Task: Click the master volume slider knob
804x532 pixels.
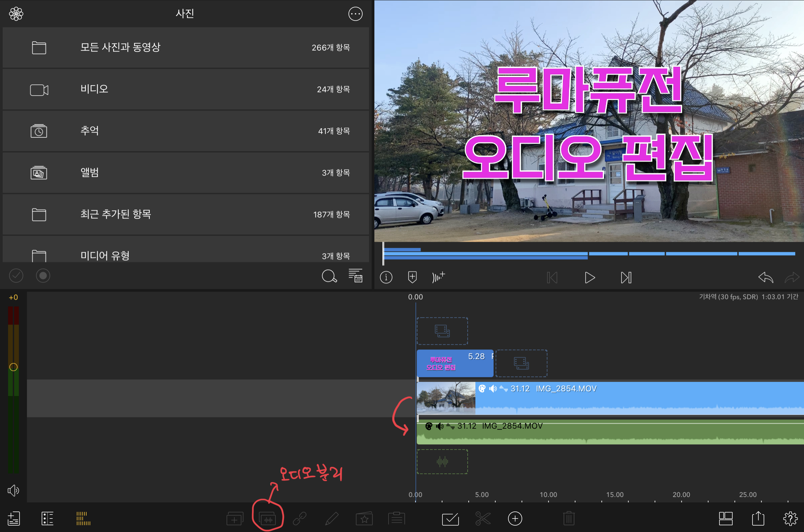Action: [x=13, y=367]
